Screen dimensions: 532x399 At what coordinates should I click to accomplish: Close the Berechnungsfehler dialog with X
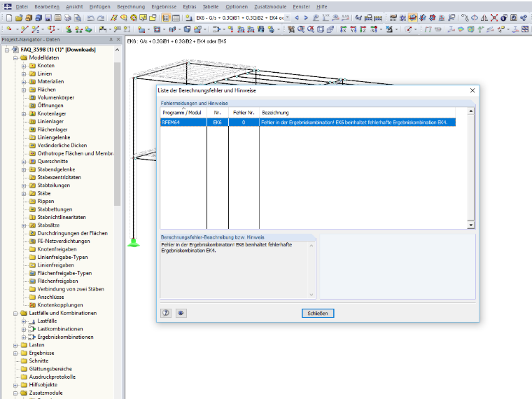[x=472, y=90]
